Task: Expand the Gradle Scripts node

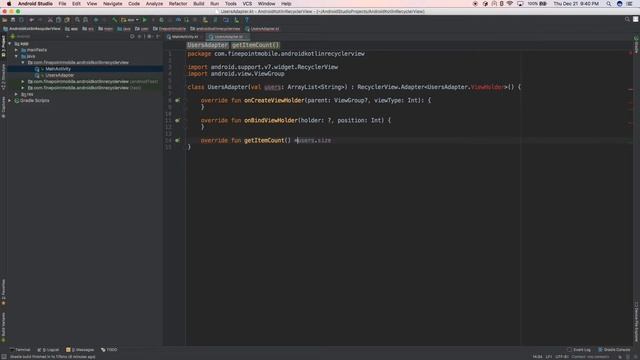Action: pyautogui.click(x=10, y=100)
